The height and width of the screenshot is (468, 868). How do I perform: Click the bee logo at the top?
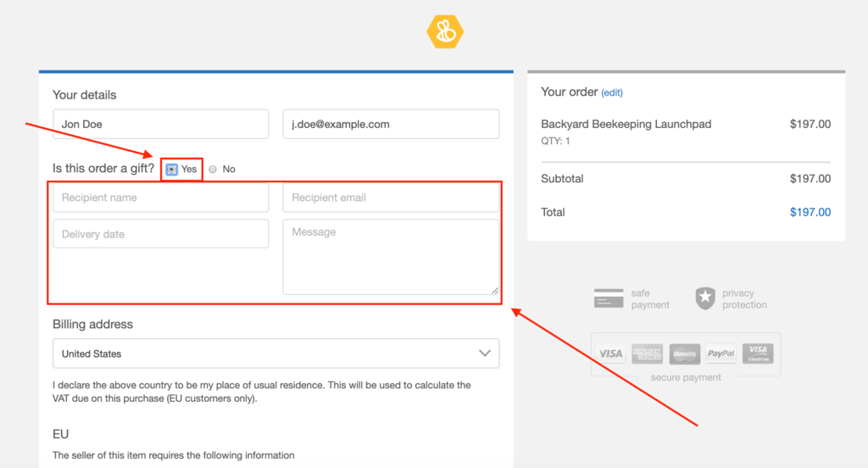pyautogui.click(x=445, y=32)
